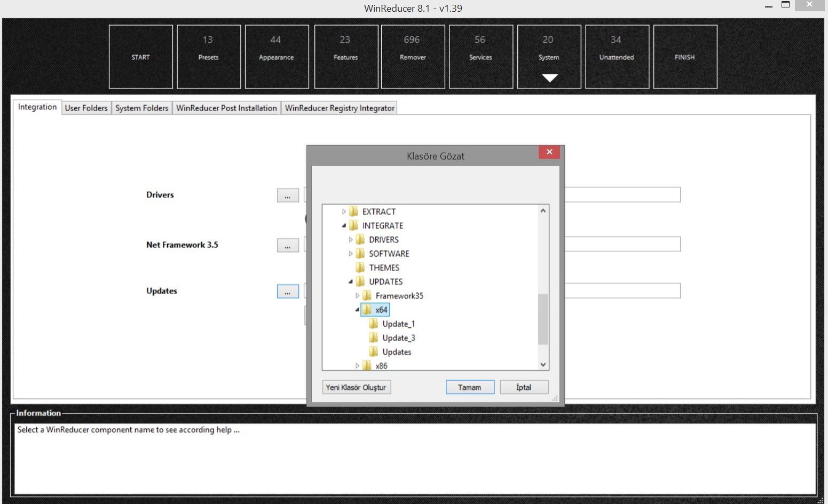Click the Net Framework 3.5 browse button

(x=288, y=245)
